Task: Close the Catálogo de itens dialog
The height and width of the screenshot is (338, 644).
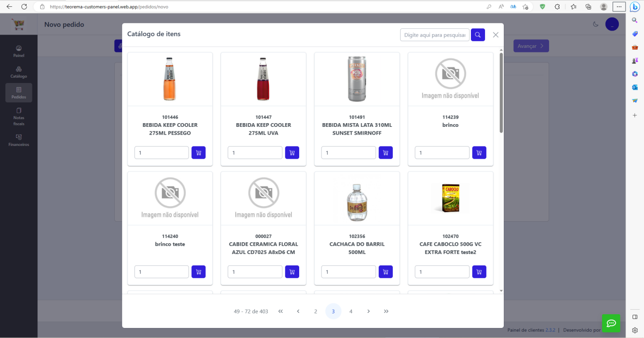Action: 496,35
